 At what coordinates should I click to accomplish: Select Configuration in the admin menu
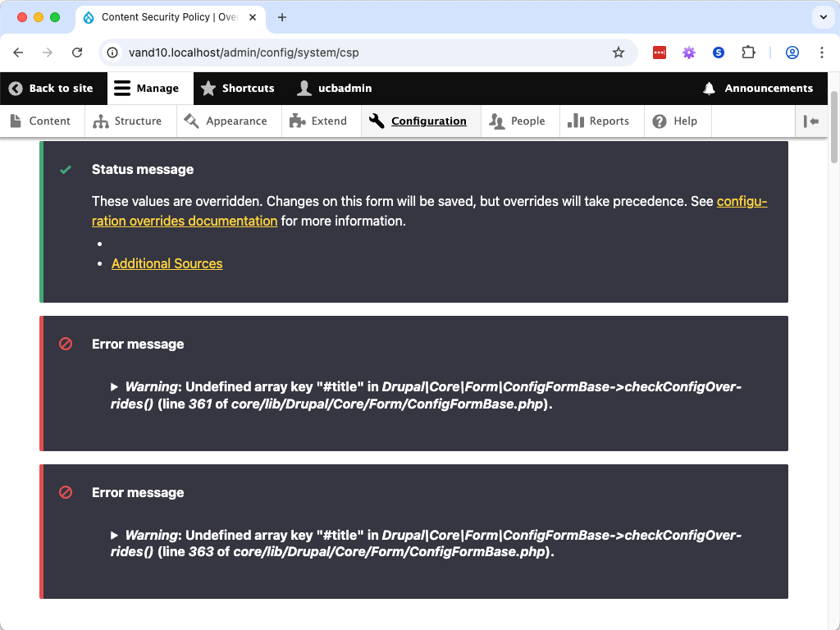coord(429,121)
